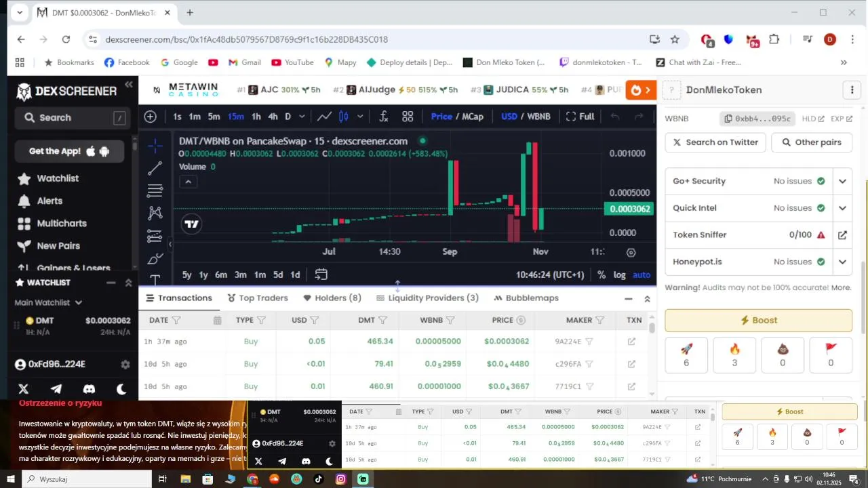
Task: Select the text annotation tool
Action: [155, 279]
